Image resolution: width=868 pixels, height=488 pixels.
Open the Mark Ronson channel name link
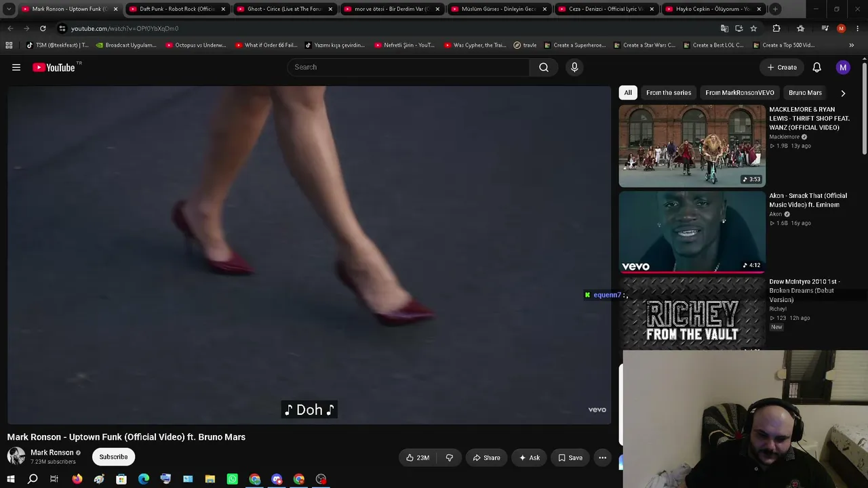coord(52,453)
